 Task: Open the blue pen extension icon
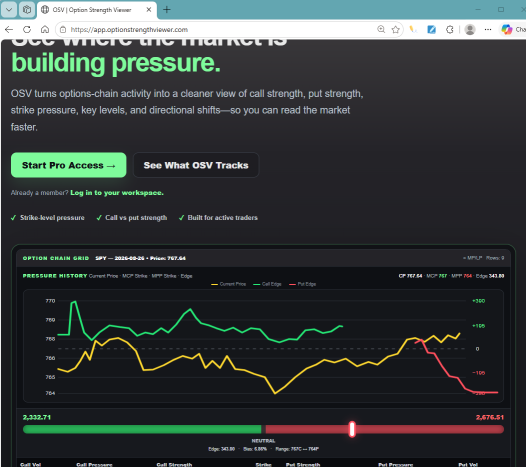coord(431,30)
